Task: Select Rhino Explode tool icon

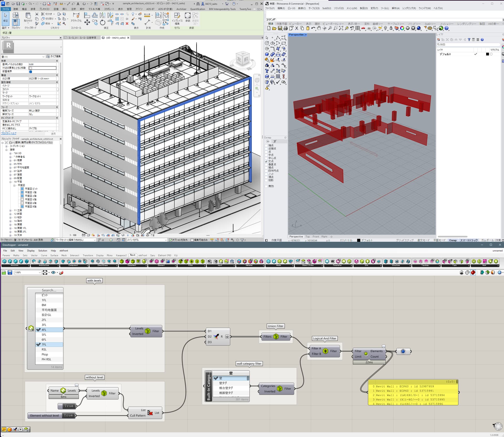Action: (x=272, y=60)
